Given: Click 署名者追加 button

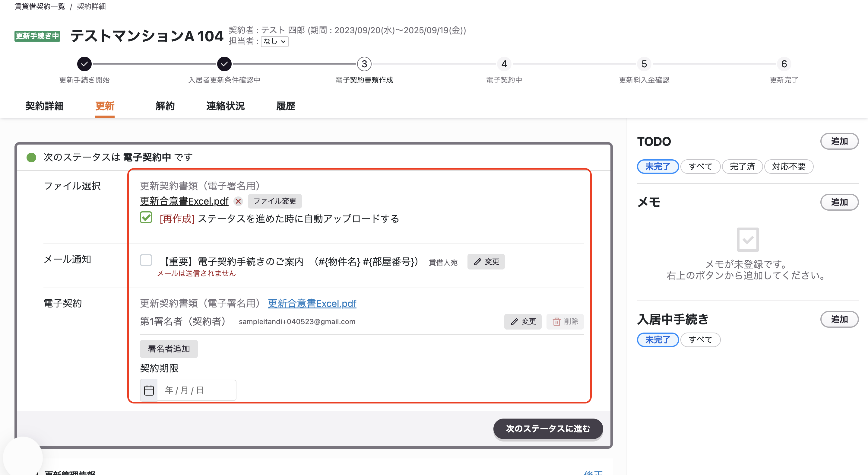Looking at the screenshot, I should tap(169, 349).
